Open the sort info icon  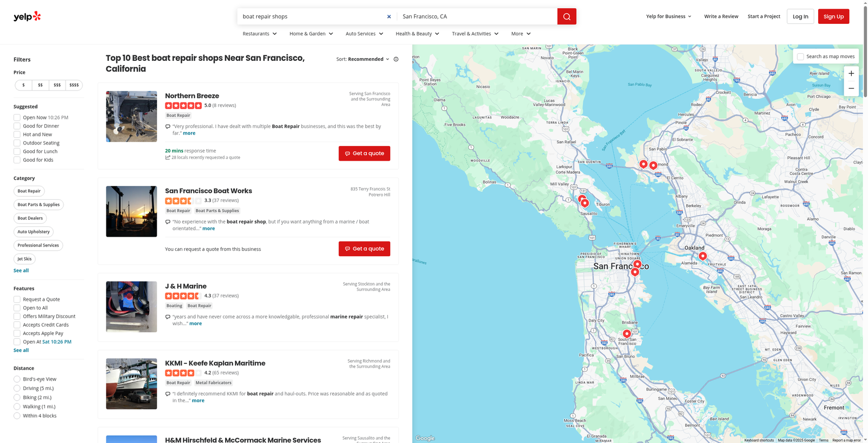(x=396, y=59)
